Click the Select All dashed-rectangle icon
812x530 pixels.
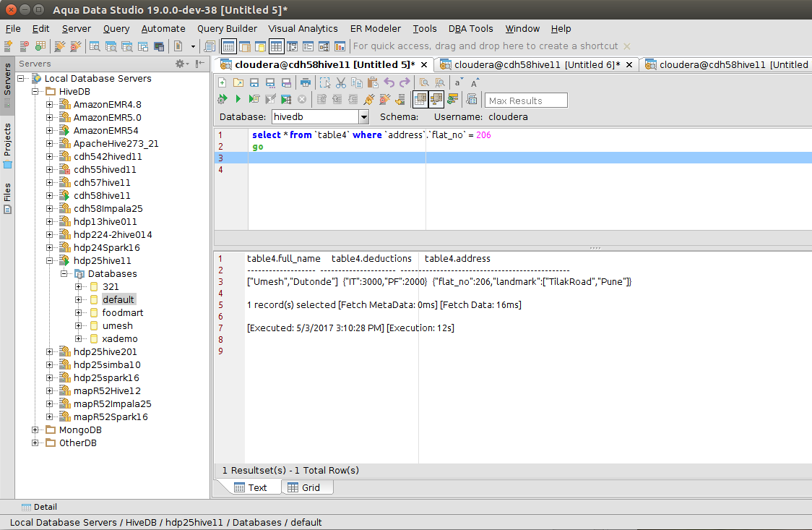pyautogui.click(x=324, y=82)
